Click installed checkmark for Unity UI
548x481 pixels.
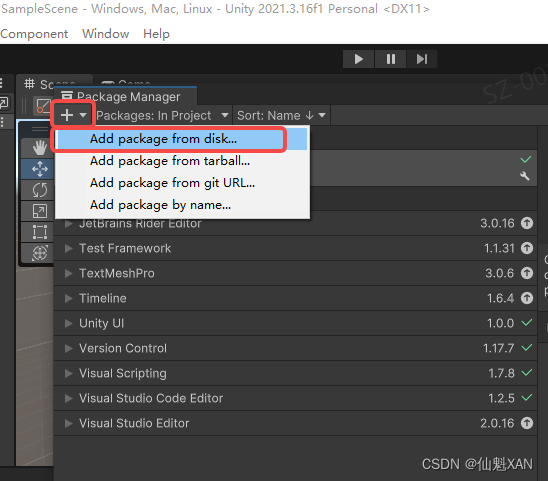(527, 322)
